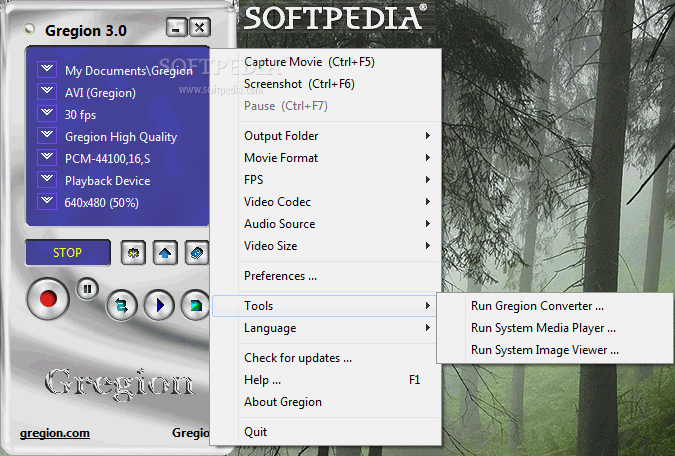Select the Tools menu entry
675x456 pixels.
325,306
